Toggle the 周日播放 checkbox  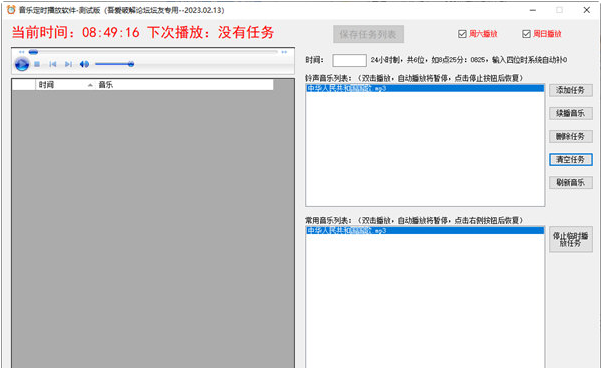[526, 34]
